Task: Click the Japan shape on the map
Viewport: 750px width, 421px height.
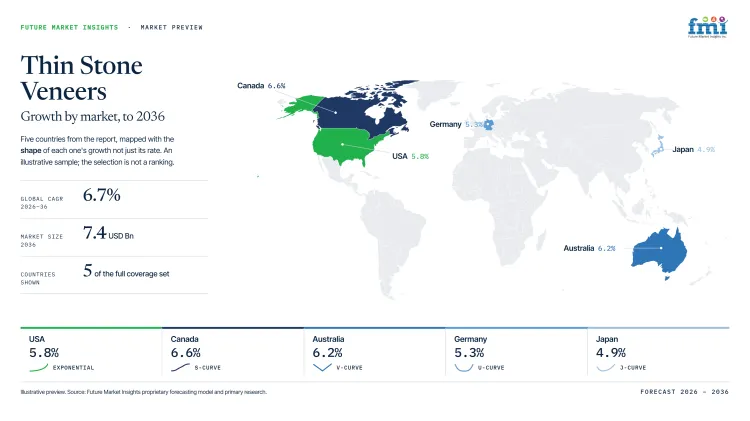Action: pyautogui.click(x=658, y=146)
